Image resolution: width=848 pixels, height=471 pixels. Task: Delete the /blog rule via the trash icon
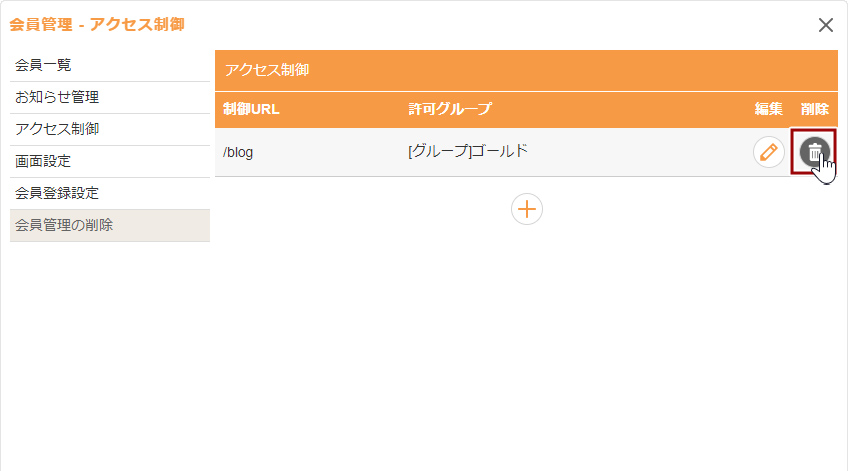click(814, 152)
